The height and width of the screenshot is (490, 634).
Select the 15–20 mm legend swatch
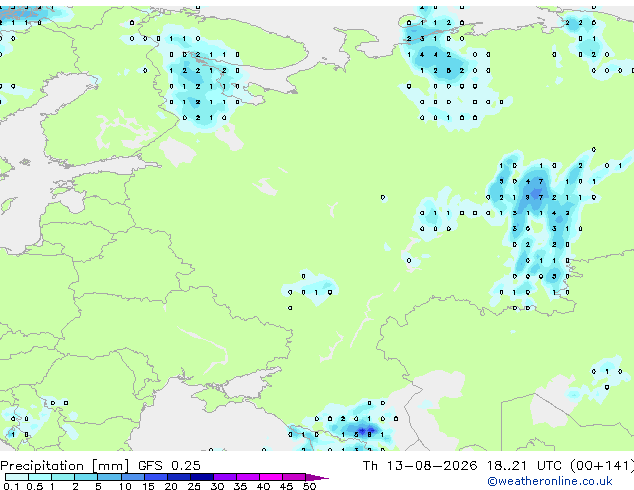click(x=156, y=477)
